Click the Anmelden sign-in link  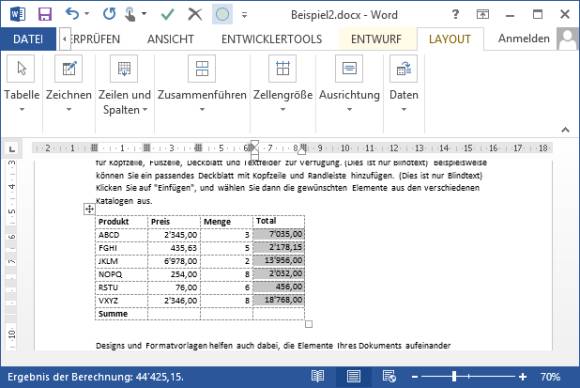point(523,38)
